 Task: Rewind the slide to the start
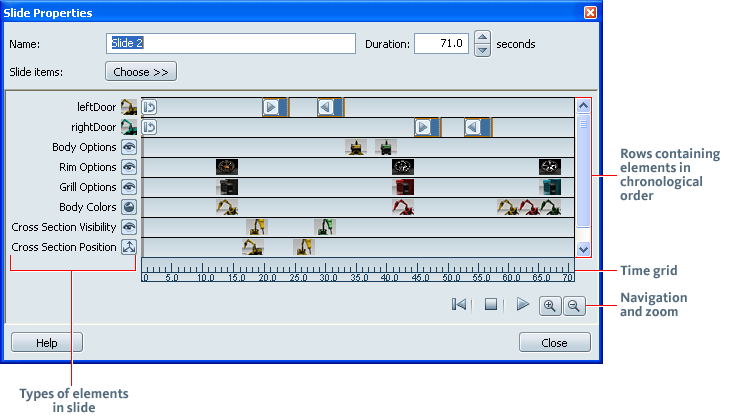click(459, 305)
